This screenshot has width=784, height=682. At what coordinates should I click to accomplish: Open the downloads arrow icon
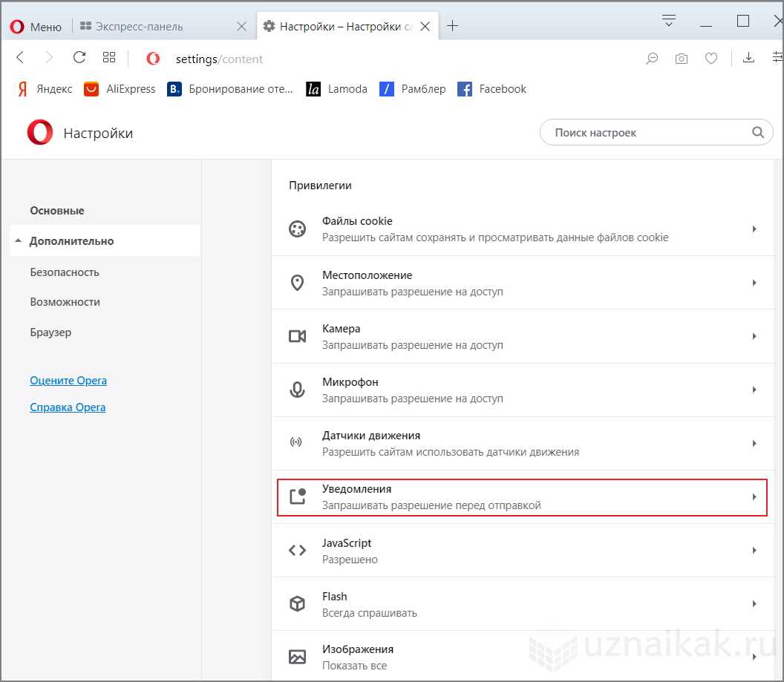(749, 58)
